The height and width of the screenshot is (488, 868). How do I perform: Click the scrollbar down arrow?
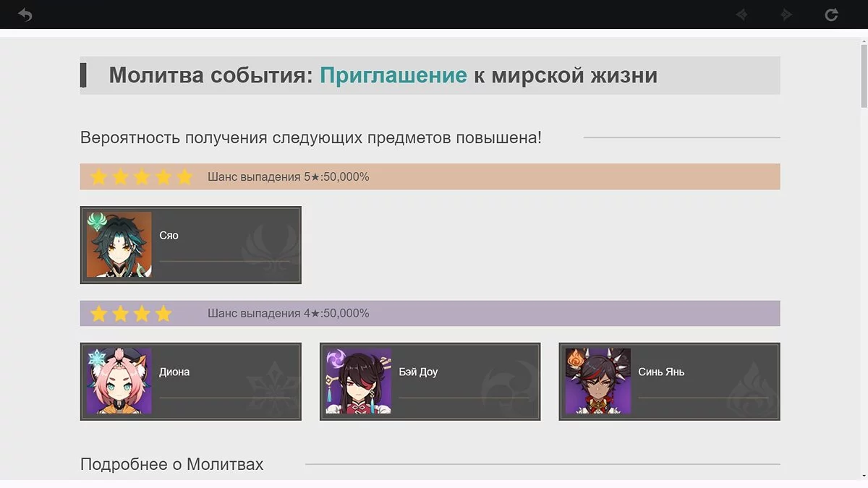[864, 475]
